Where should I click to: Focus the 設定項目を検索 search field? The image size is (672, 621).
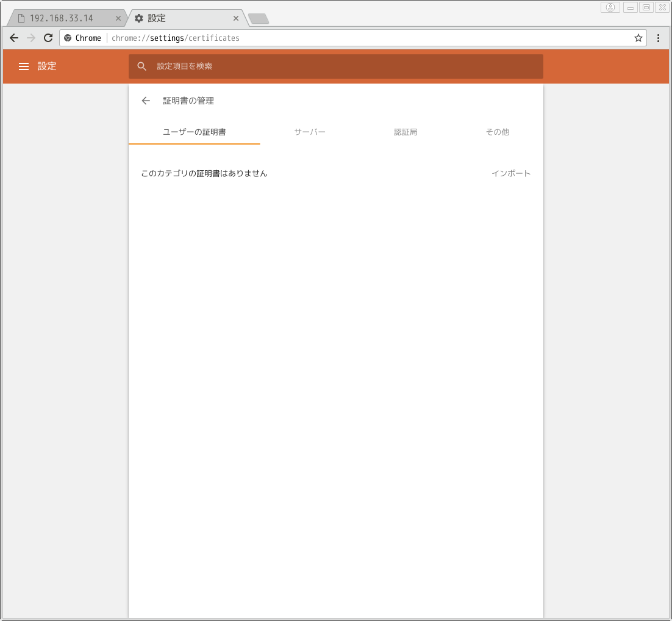[341, 66]
